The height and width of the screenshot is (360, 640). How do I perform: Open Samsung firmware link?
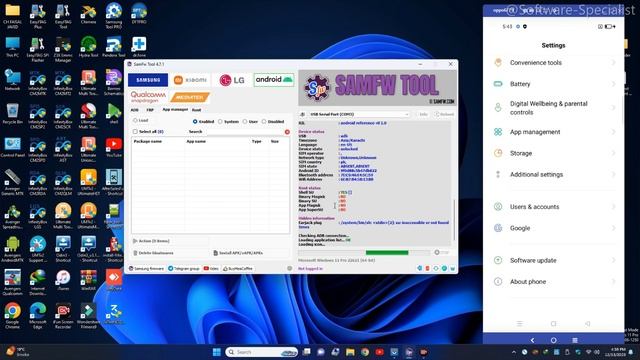point(146,269)
